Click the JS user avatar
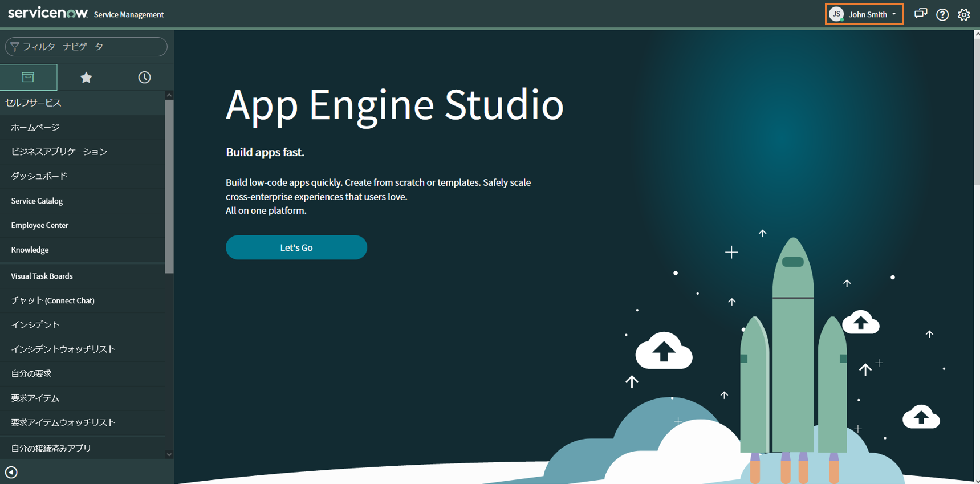The image size is (980, 484). (x=836, y=14)
